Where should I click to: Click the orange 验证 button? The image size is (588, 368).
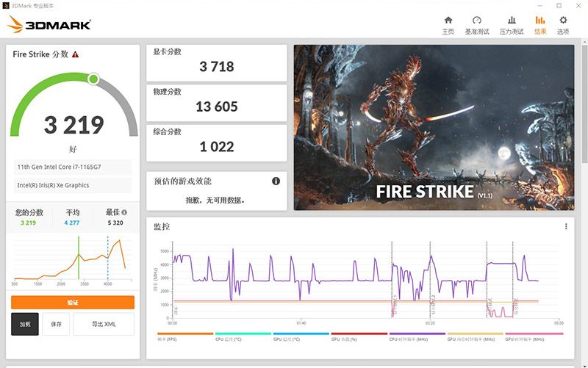coord(73,303)
